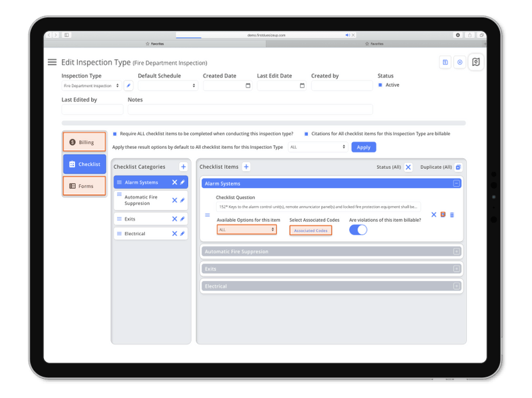Toggle the violations billable switch
532x398 pixels.
click(359, 229)
